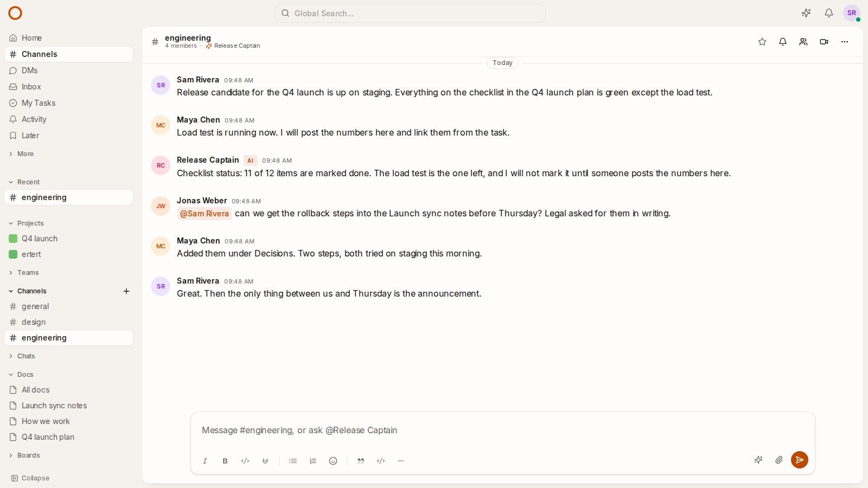Screen dimensions: 868x488
Task: Attach a file to the message
Action: pos(779,460)
